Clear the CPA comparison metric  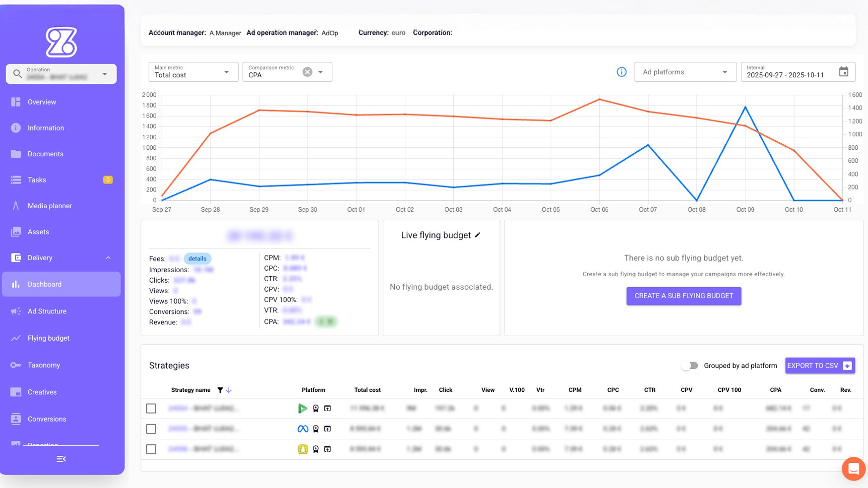pos(308,72)
